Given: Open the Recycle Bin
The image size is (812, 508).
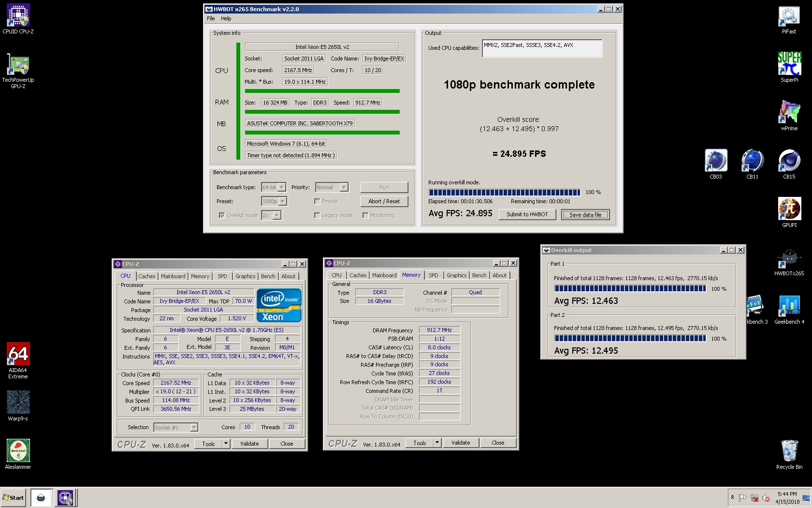Looking at the screenshot, I should coord(789,454).
